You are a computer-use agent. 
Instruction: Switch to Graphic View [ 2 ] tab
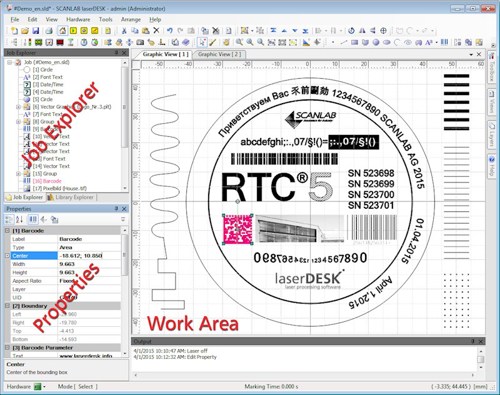pyautogui.click(x=220, y=54)
